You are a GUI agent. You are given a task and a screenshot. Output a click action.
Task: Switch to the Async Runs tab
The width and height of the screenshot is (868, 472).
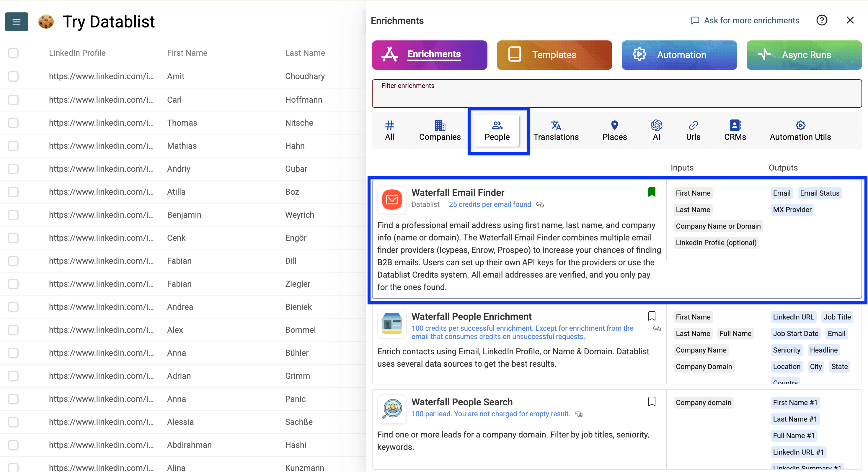click(x=804, y=55)
